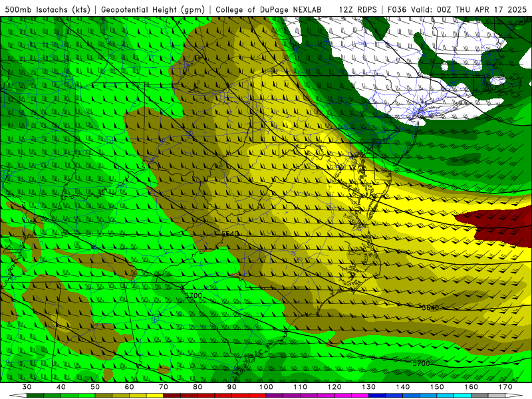This screenshot has height=399, width=532.
Task: Click the 130 value on the color scale
Action: click(x=369, y=387)
